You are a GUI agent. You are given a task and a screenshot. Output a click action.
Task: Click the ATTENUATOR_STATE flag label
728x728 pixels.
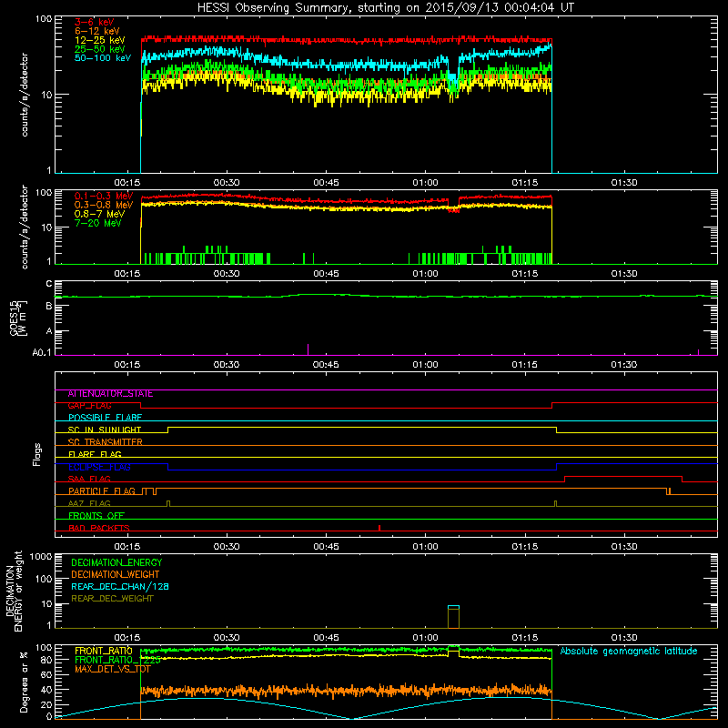tap(110, 394)
